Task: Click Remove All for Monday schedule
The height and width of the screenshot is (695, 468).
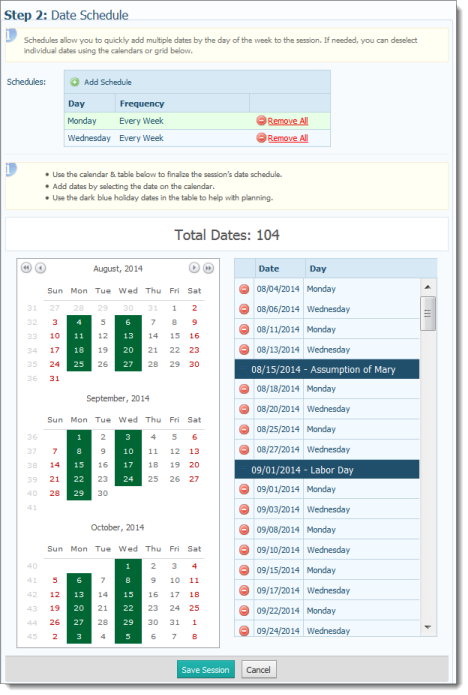Action: [288, 121]
